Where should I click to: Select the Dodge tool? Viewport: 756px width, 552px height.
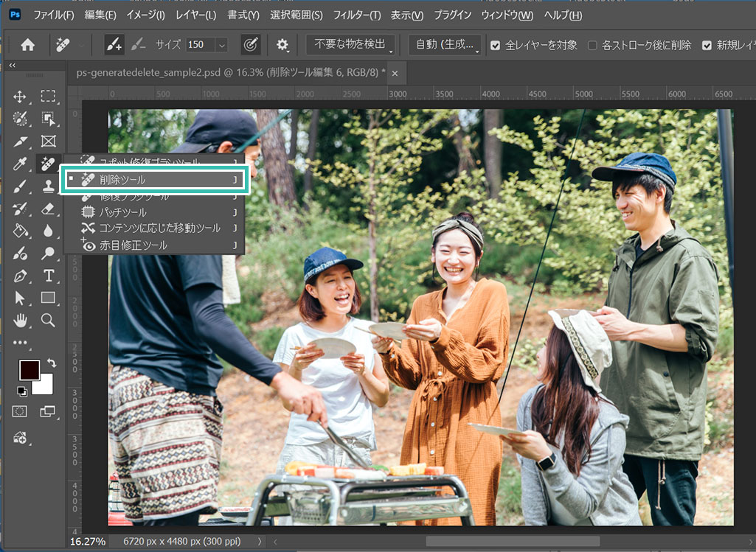(48, 253)
